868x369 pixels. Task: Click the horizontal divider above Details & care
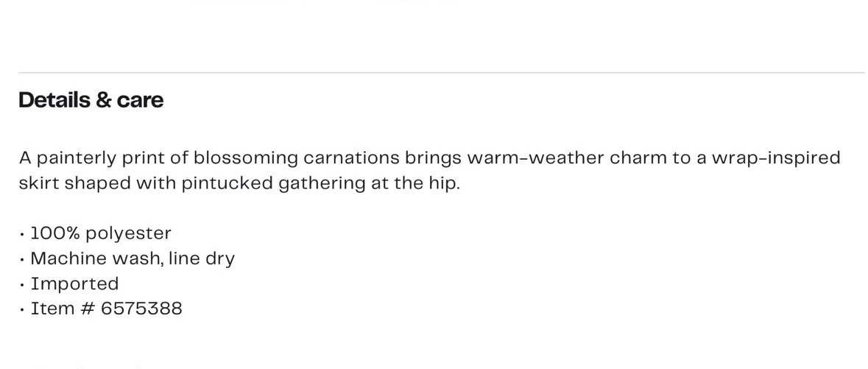coord(442,73)
